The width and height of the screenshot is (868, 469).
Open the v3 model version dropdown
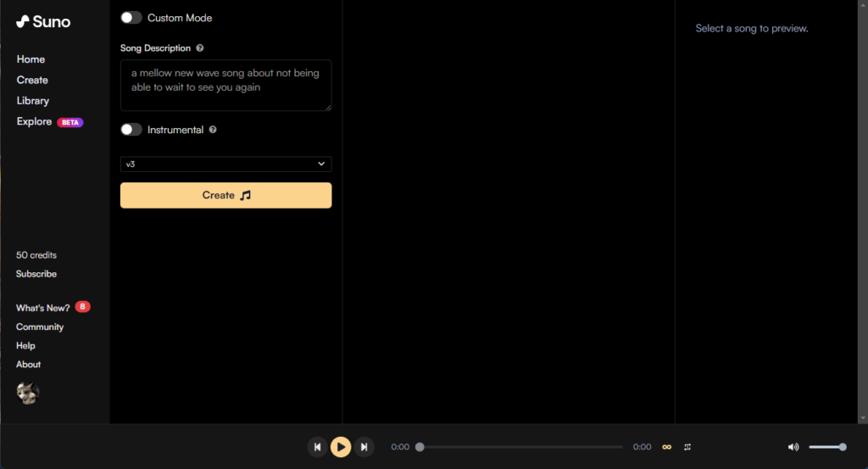tap(225, 164)
